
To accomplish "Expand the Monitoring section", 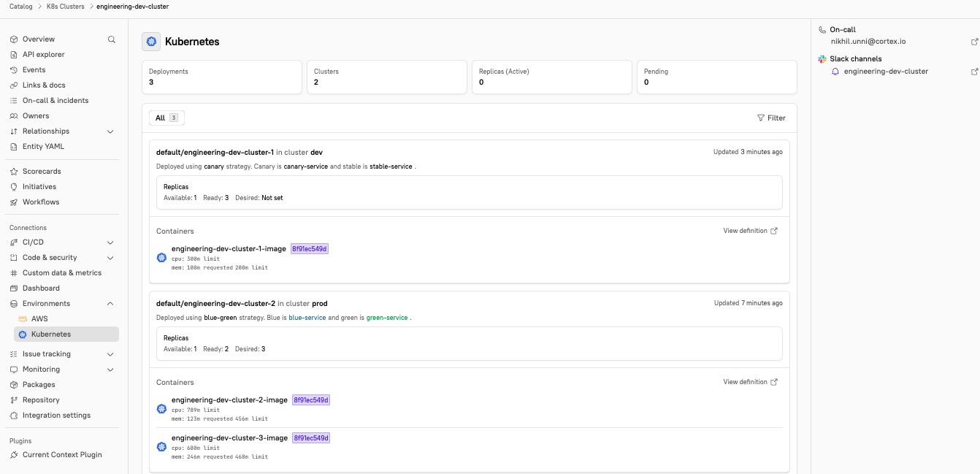I will [x=110, y=370].
